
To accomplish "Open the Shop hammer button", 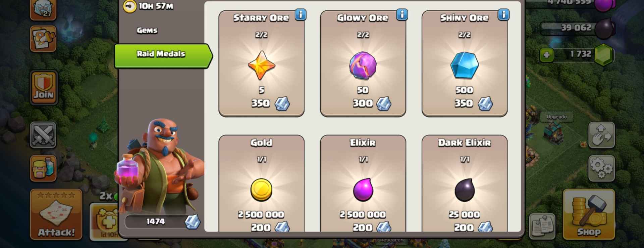I will (x=589, y=214).
